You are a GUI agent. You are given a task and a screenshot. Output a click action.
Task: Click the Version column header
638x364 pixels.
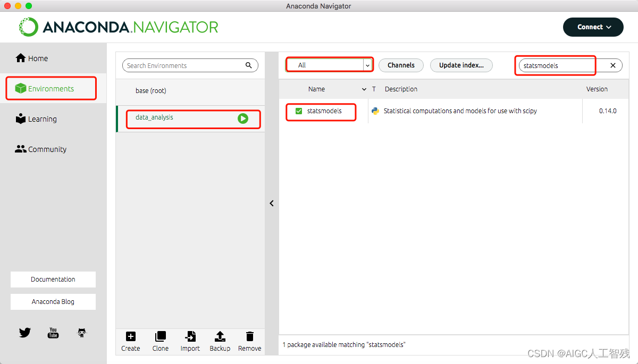597,89
